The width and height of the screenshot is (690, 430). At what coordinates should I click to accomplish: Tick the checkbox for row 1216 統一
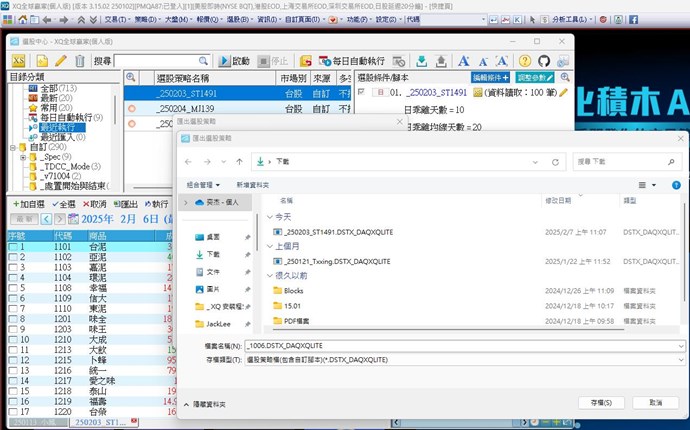[13, 371]
